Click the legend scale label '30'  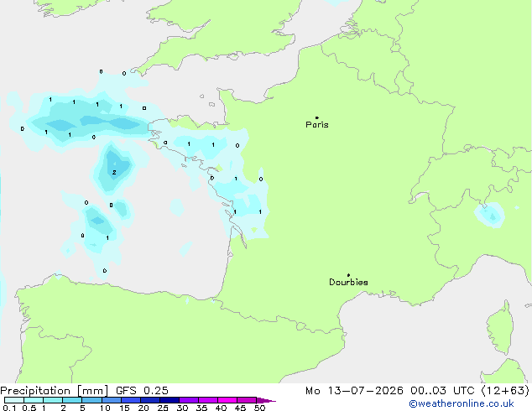tap(182, 408)
